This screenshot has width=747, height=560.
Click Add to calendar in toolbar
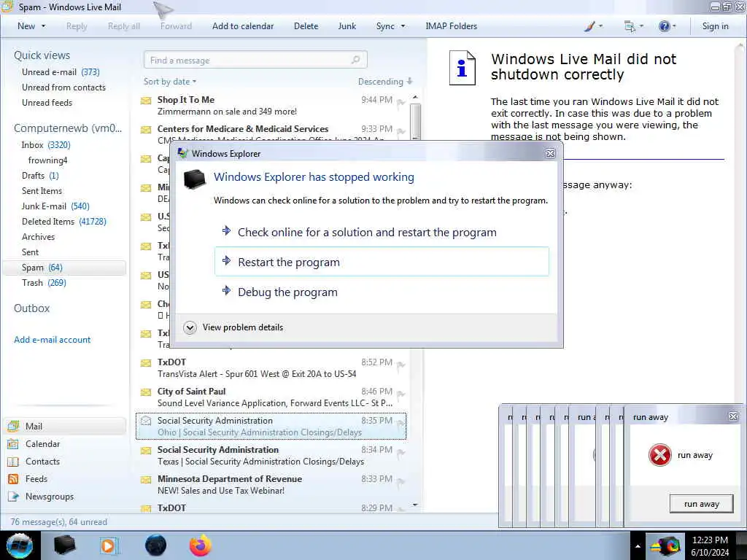point(243,26)
